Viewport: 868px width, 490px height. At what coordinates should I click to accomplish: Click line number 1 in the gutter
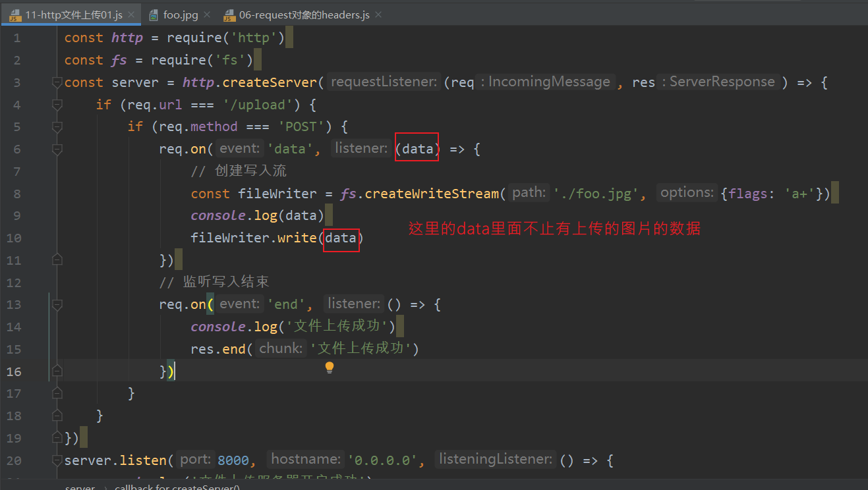pyautogui.click(x=16, y=38)
